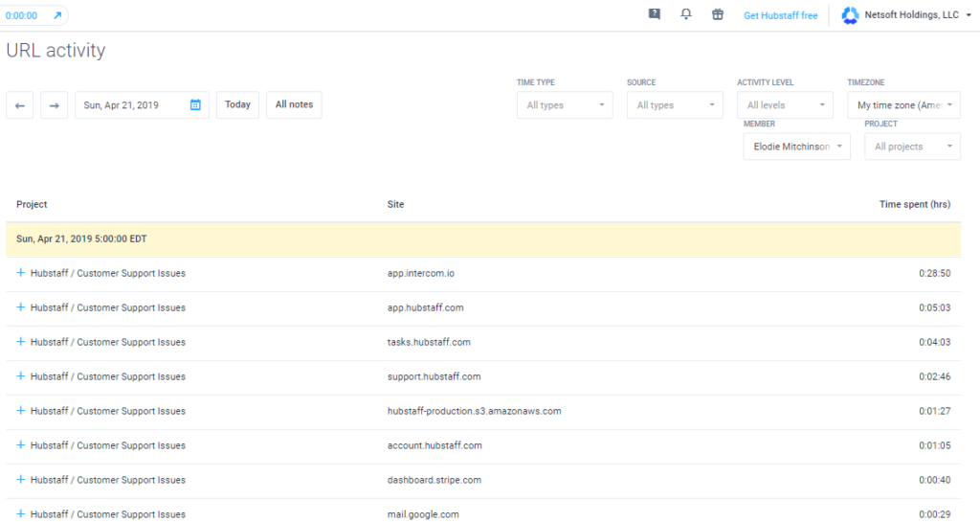Open the Activity Level dropdown
This screenshot has height=522, width=980.
pyautogui.click(x=785, y=105)
